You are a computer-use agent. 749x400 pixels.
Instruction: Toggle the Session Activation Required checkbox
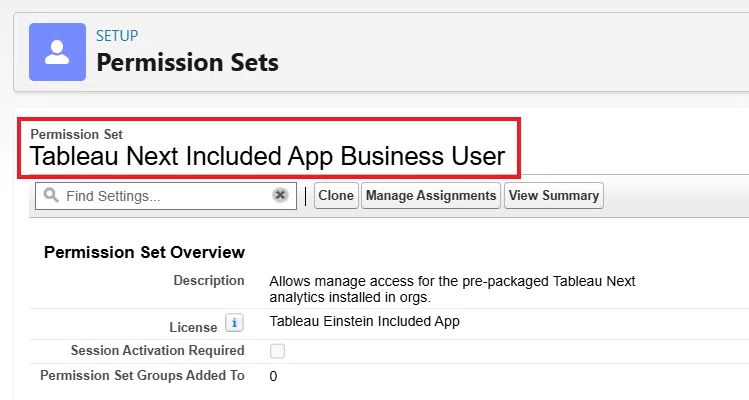(277, 351)
